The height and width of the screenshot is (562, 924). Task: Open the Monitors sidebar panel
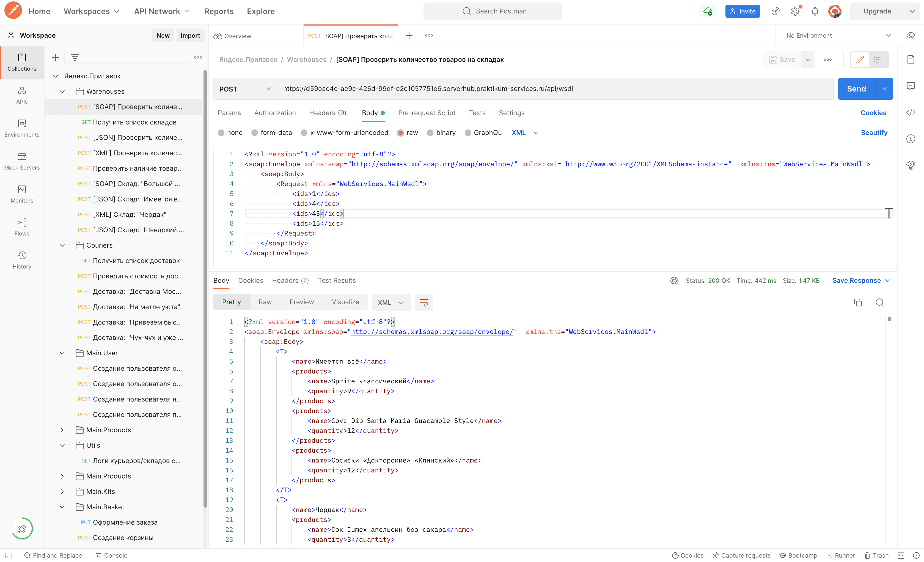tap(22, 194)
